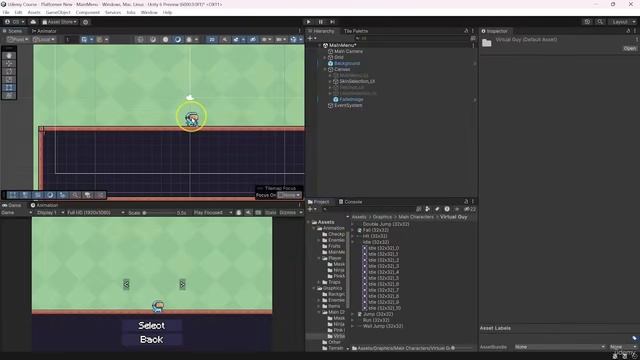This screenshot has width=640, height=360.
Task: Click the Pause button in toolbar
Action: point(321,22)
